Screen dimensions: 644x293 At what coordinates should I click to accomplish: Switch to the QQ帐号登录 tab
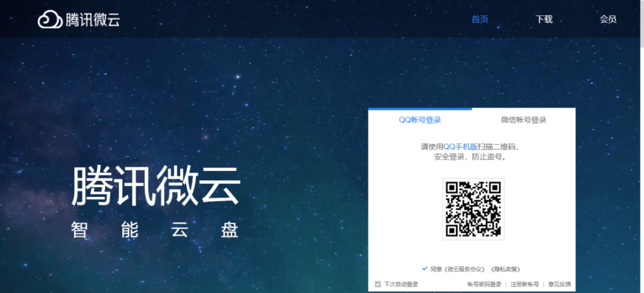[x=420, y=120]
